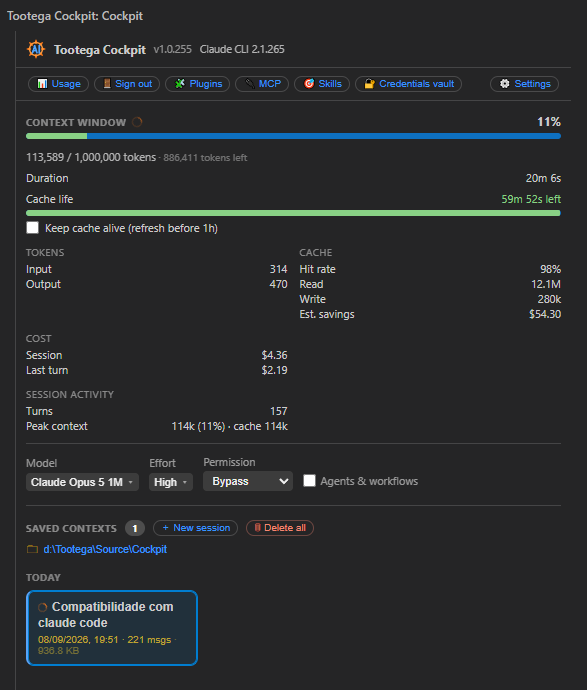Open the Claude Opus 5 1M model dropdown

click(x=82, y=482)
